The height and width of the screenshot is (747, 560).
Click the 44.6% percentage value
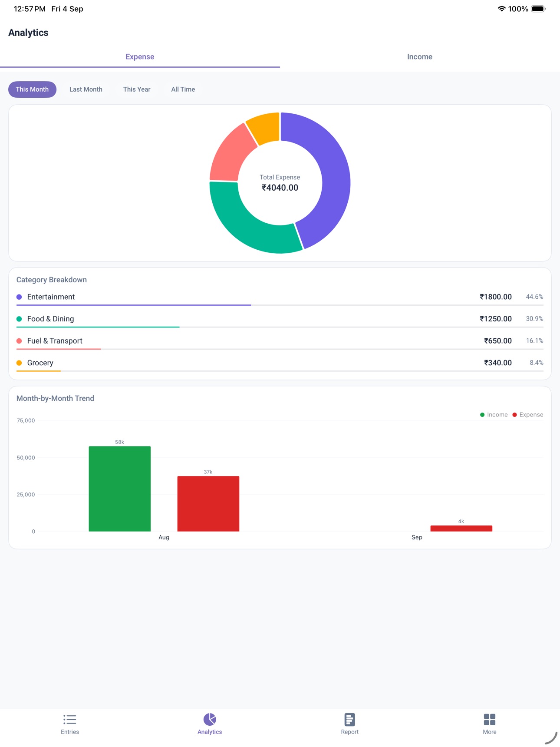(534, 297)
